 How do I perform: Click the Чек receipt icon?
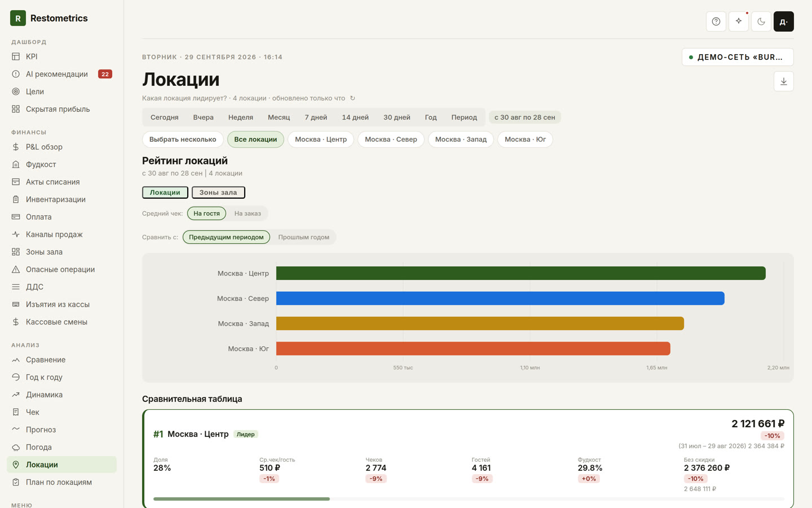[16, 412]
